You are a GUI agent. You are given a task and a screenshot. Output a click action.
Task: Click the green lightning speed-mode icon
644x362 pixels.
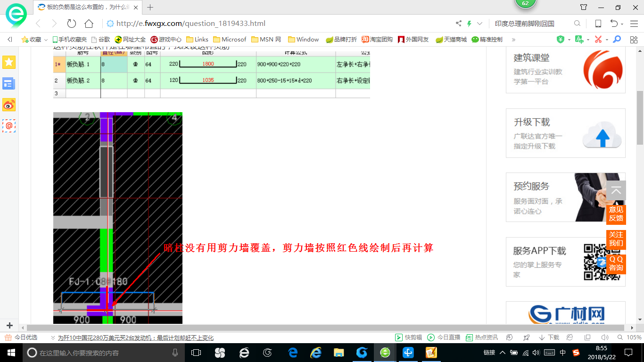pos(470,24)
